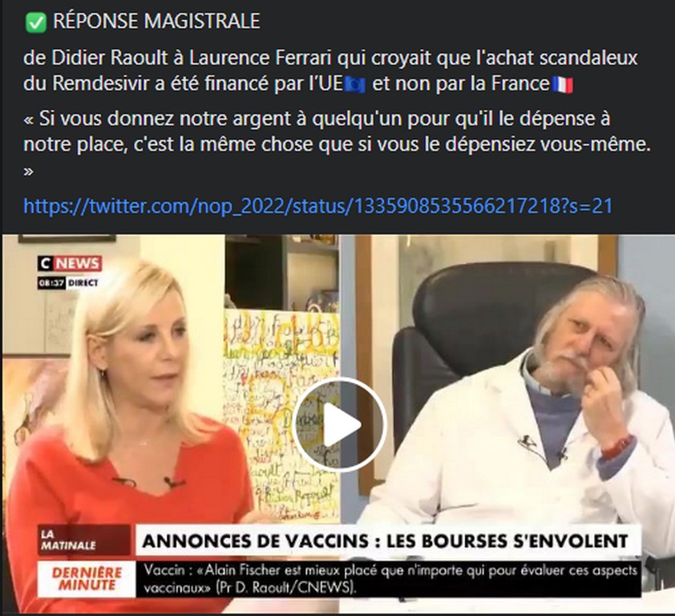
Task: Click the European Union flag emoji
Action: [356, 85]
